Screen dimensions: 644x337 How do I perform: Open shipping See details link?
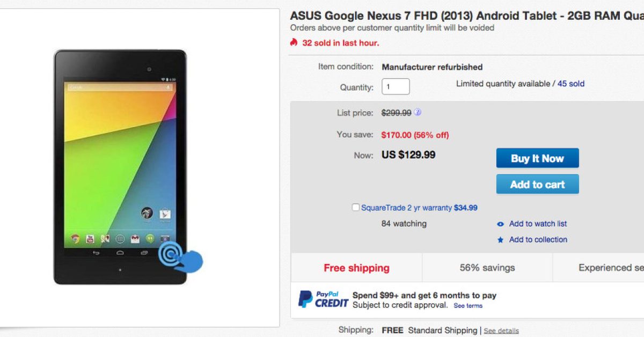click(x=501, y=331)
